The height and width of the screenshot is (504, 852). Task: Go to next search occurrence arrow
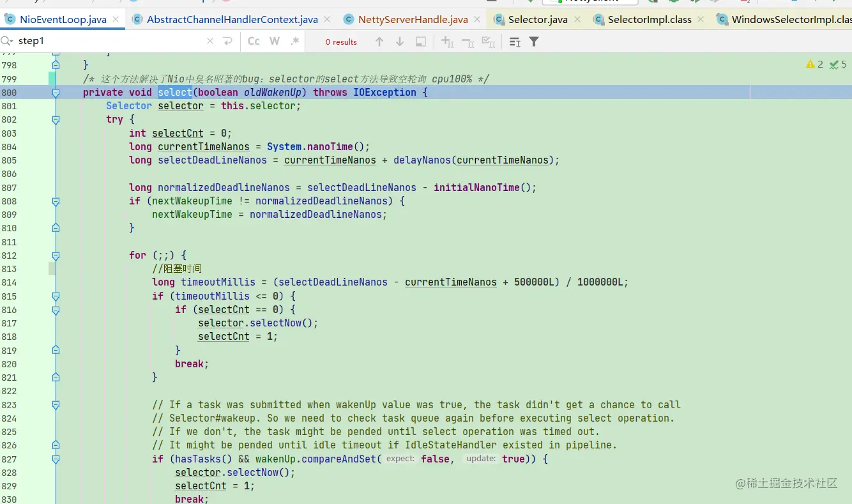pyautogui.click(x=400, y=42)
